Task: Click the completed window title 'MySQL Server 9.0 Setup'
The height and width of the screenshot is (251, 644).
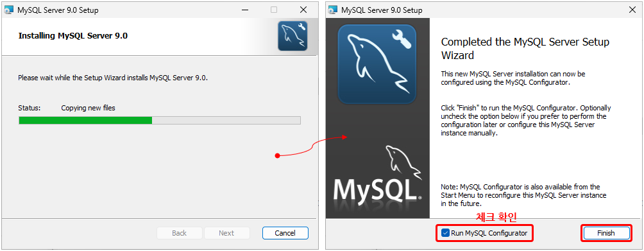Action: pos(382,10)
